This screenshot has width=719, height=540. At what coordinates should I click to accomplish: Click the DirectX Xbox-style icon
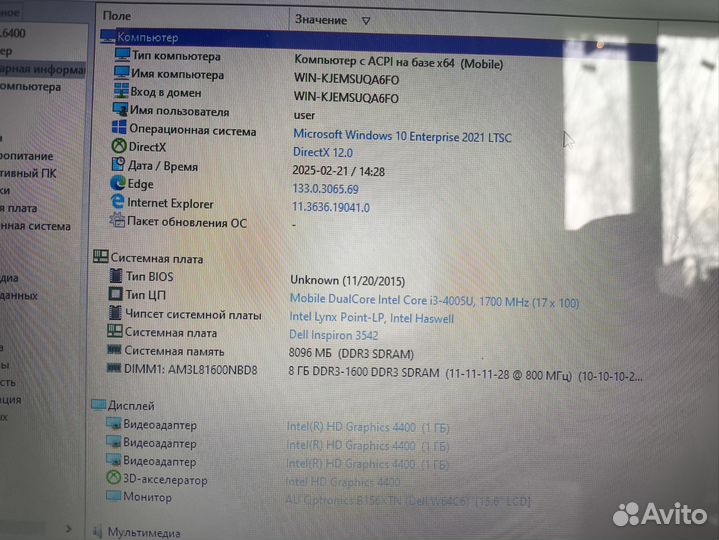(119, 147)
